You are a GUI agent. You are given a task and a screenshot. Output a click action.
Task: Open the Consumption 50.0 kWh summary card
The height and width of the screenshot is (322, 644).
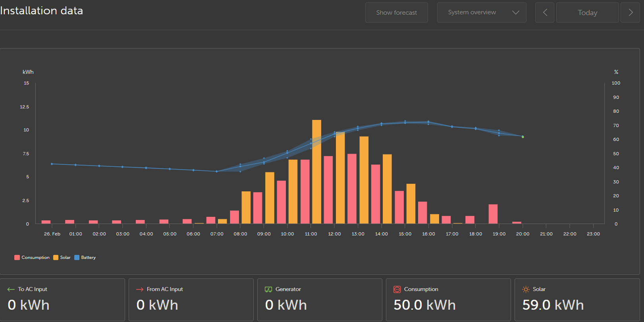coord(448,300)
